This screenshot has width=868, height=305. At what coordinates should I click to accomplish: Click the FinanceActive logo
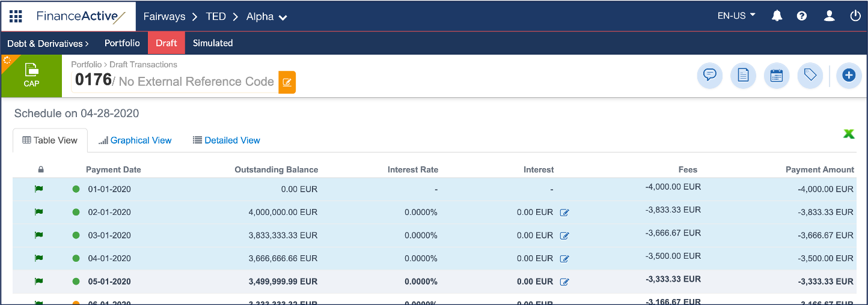pos(81,16)
